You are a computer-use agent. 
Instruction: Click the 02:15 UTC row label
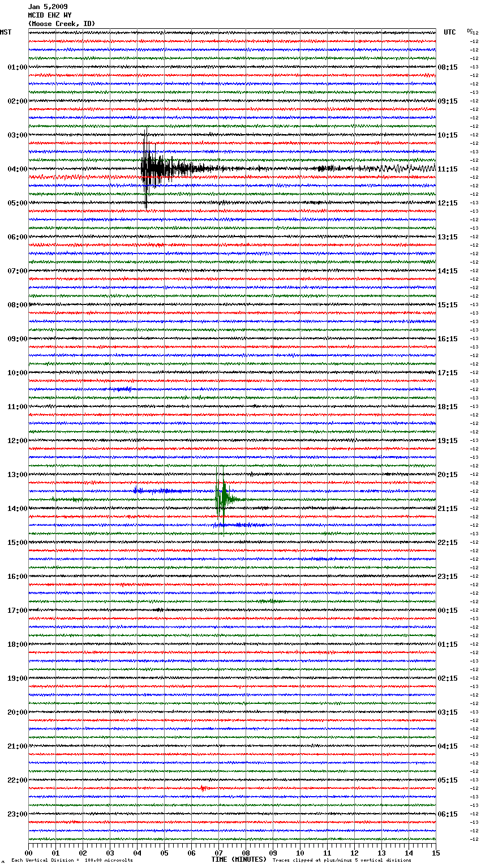(448, 678)
